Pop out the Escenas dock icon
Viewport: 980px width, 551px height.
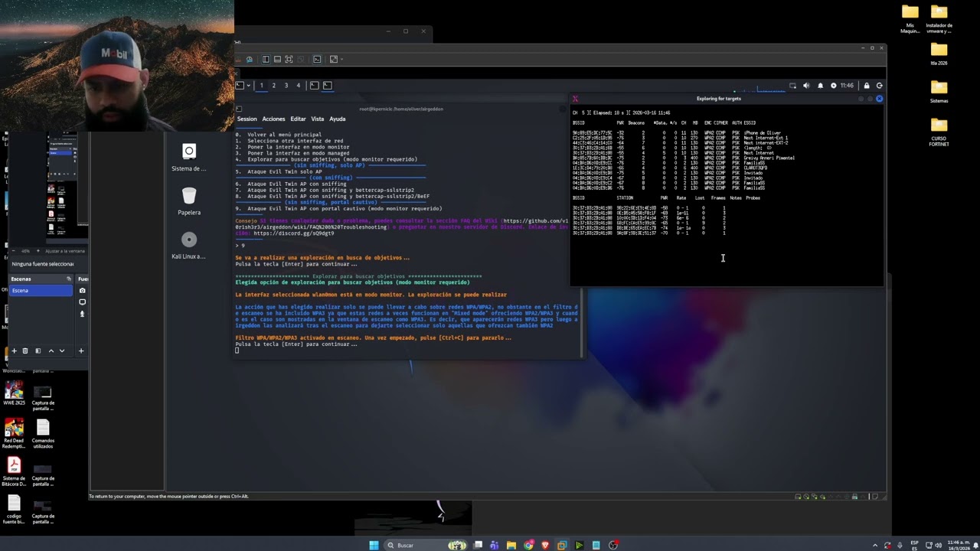click(x=69, y=279)
